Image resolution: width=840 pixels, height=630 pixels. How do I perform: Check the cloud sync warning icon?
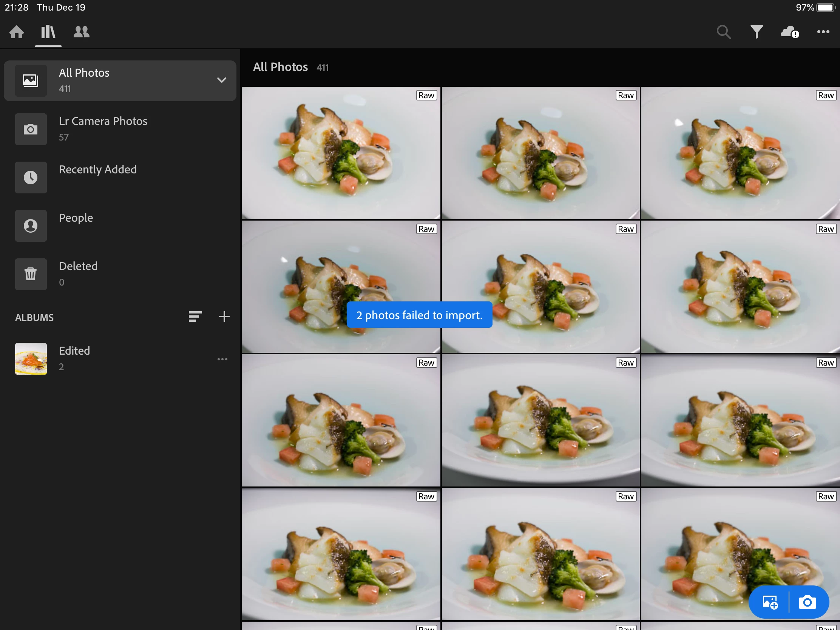pyautogui.click(x=789, y=32)
